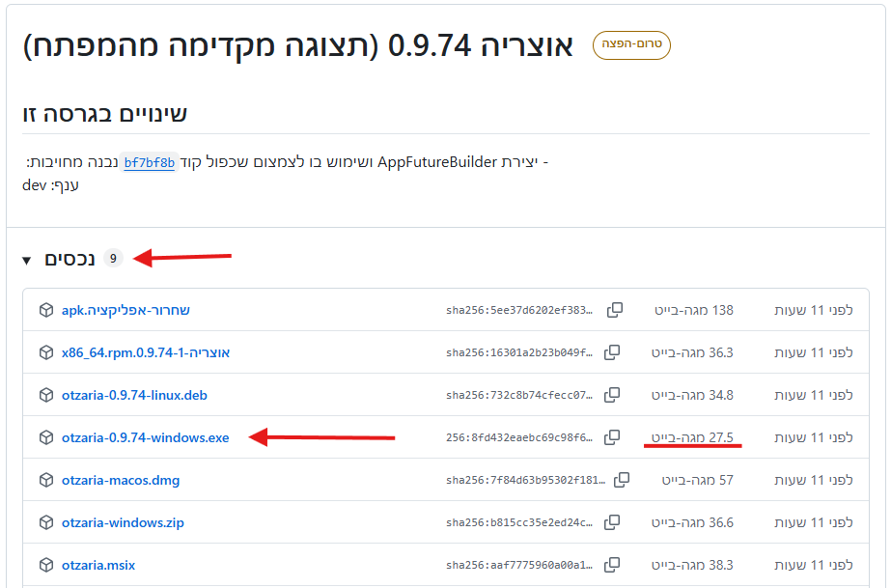Screen dimensions: 891x588
Task: Click the טרום-הפצה pre-release badge
Action: click(631, 44)
